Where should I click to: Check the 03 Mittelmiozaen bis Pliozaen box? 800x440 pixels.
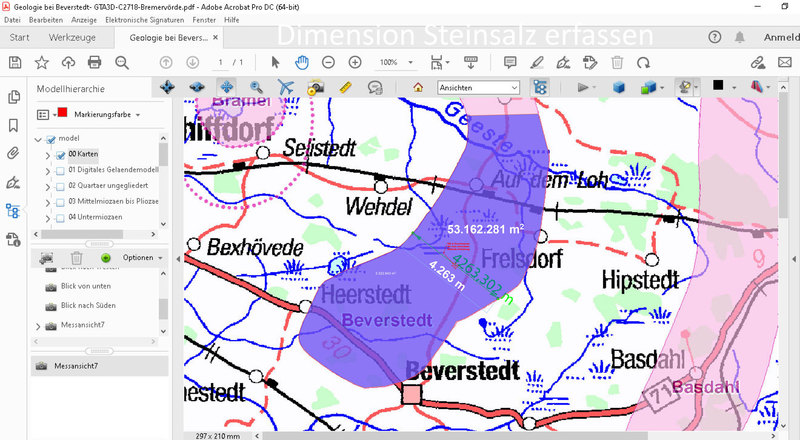(x=61, y=203)
